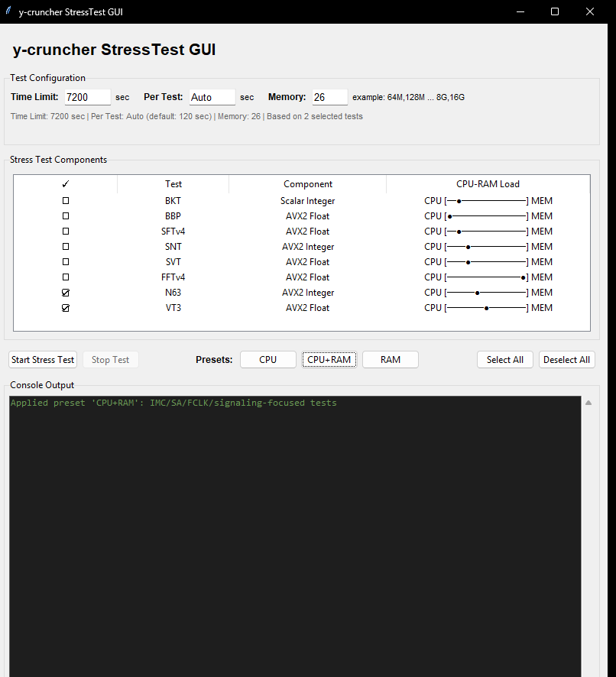The image size is (616, 677).
Task: Click the Test column header
Action: [x=173, y=184]
